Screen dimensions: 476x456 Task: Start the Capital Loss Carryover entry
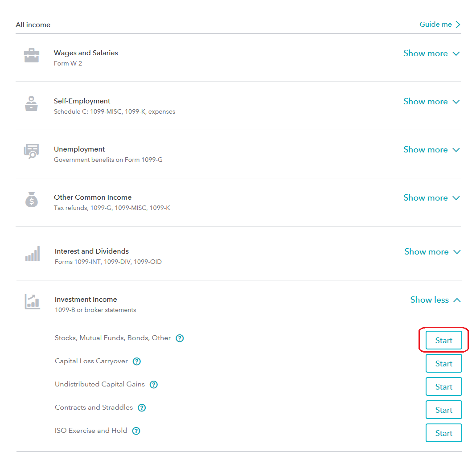coord(444,363)
